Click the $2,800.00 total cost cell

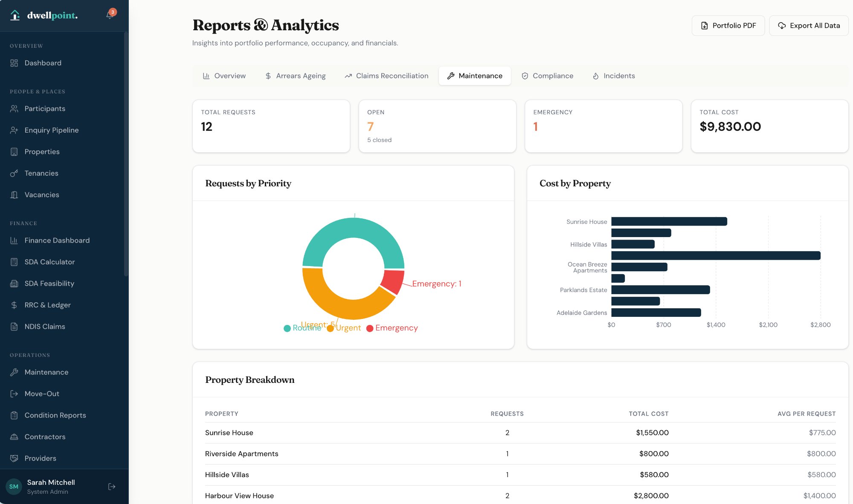click(x=651, y=496)
